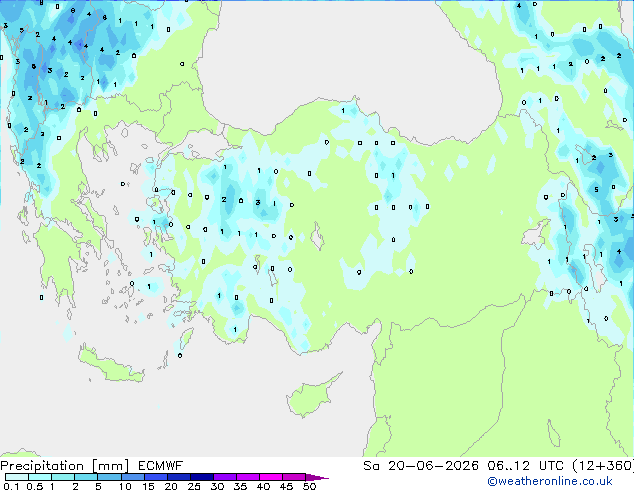Click the 0.1 mm legend color swatch
634x490 pixels.
tap(17, 477)
